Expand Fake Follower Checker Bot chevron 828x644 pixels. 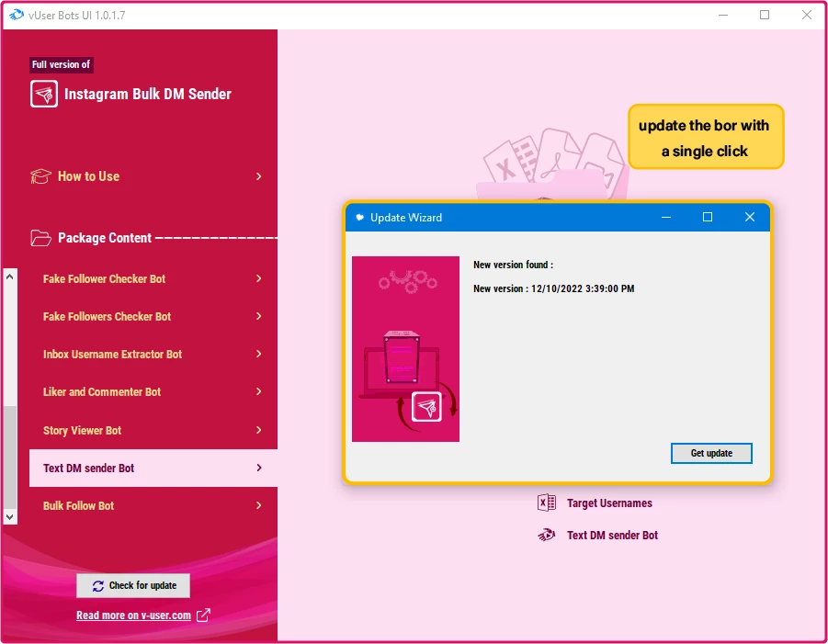pyautogui.click(x=259, y=278)
